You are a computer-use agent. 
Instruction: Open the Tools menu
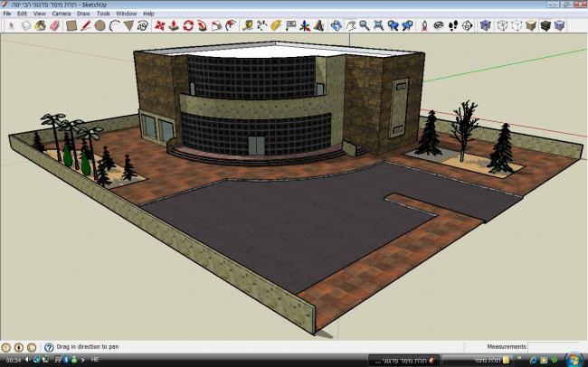[104, 14]
